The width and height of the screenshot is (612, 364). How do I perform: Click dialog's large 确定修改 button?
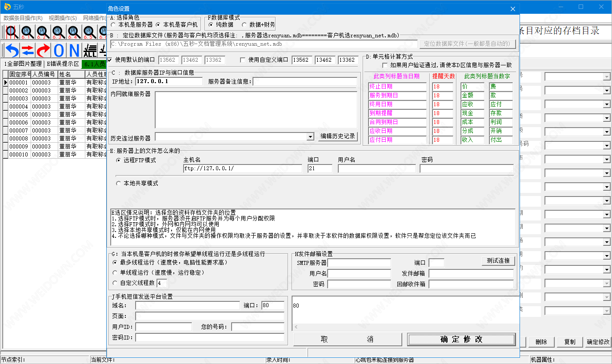461,339
